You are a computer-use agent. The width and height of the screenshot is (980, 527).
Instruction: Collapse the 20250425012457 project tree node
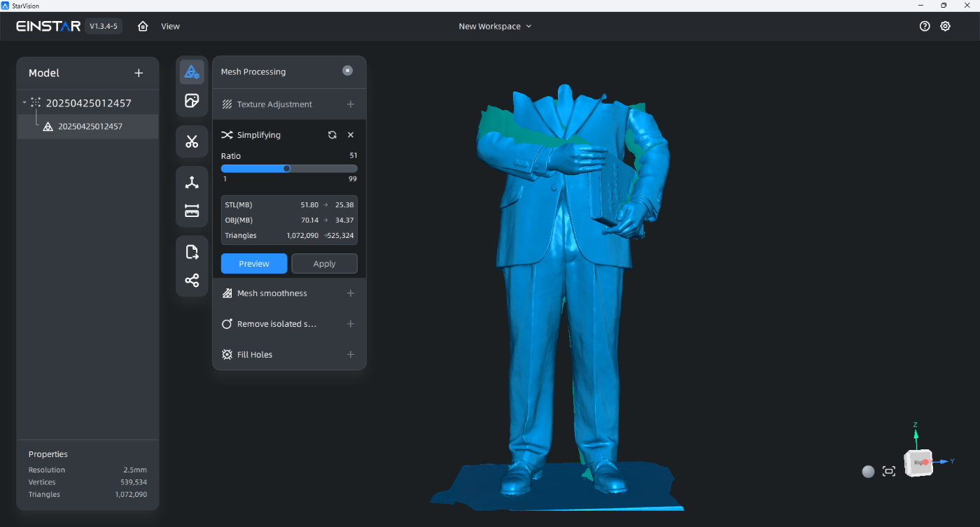tap(24, 103)
